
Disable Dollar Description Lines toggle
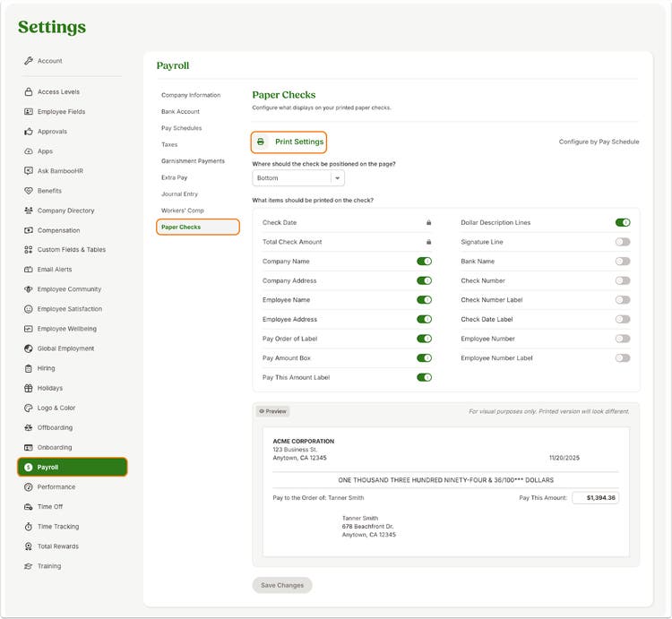click(x=623, y=222)
